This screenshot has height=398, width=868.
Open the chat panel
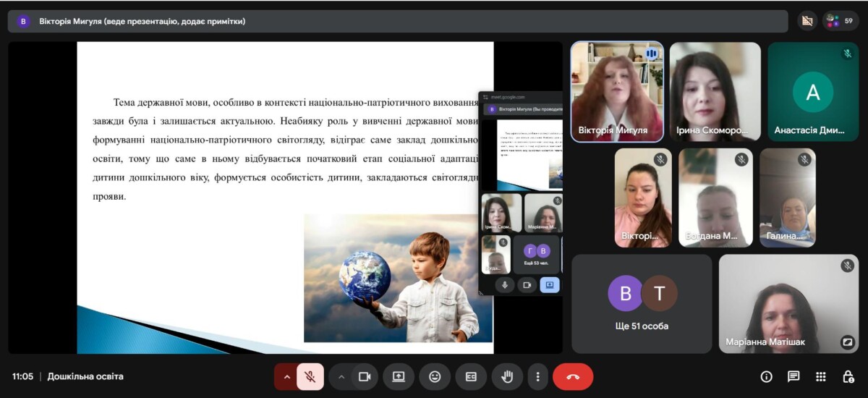(x=793, y=377)
